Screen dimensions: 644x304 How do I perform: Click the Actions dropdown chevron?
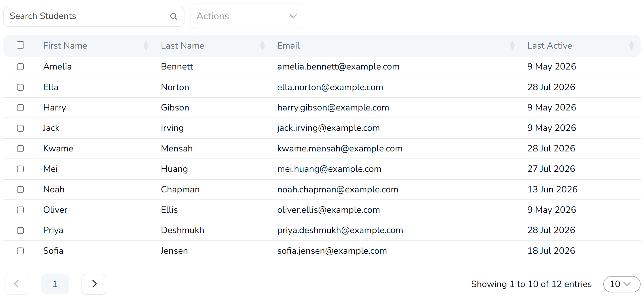click(293, 16)
